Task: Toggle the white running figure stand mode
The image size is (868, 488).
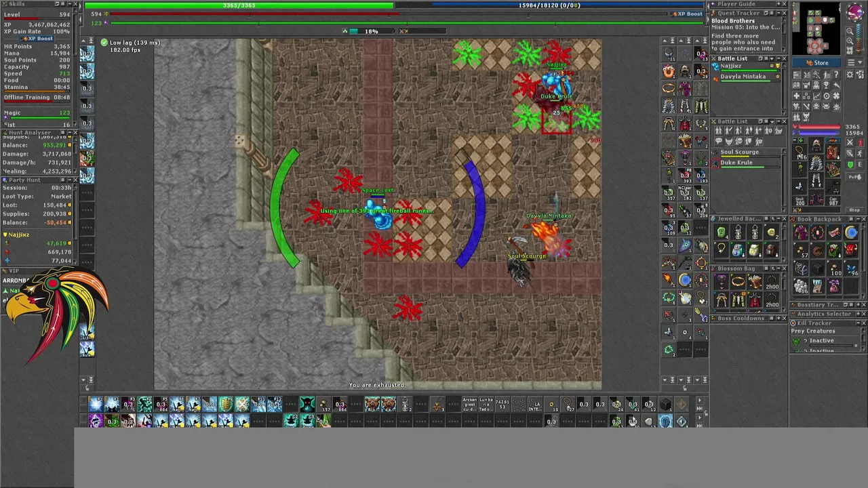Action: (860, 154)
